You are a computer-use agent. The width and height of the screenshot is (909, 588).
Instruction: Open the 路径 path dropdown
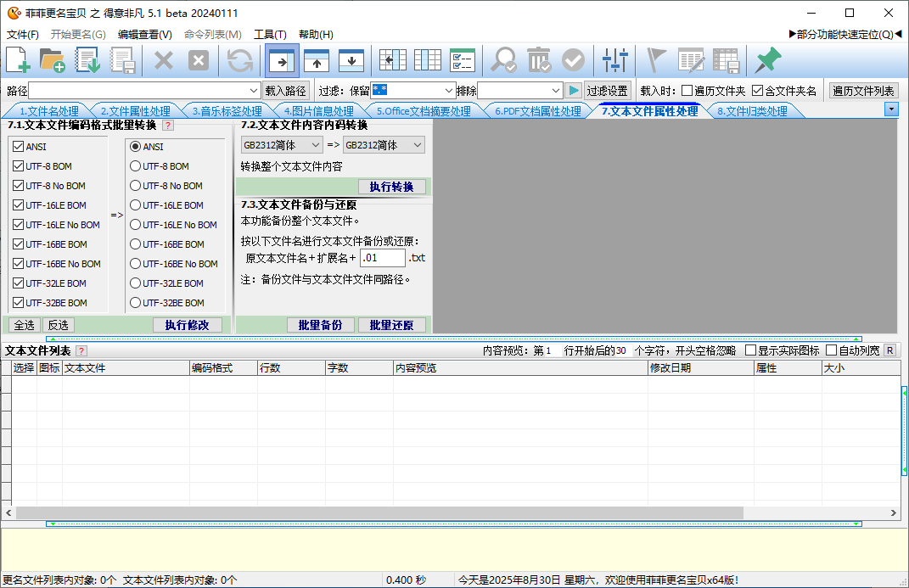pyautogui.click(x=254, y=91)
